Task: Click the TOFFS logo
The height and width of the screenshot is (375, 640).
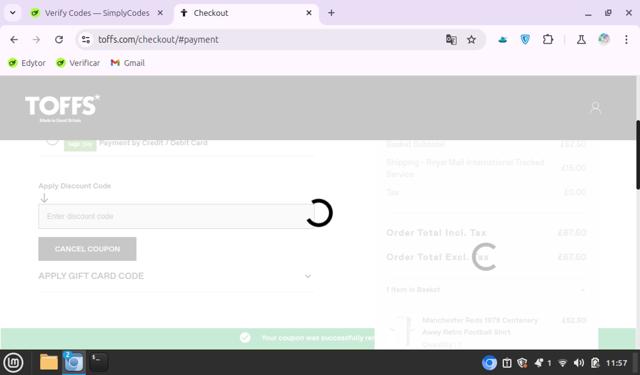Action: 62,108
